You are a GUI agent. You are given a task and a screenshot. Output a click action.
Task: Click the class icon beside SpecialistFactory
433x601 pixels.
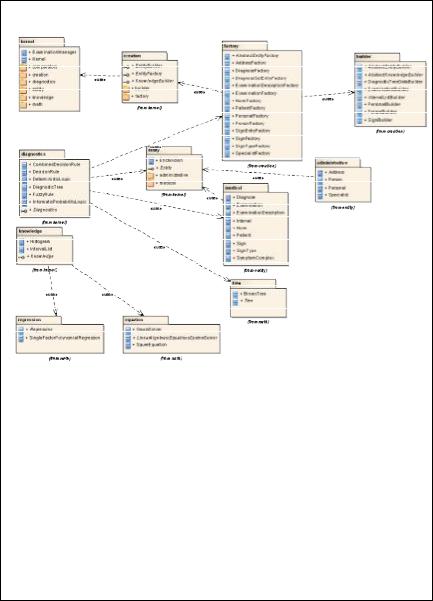227,153
